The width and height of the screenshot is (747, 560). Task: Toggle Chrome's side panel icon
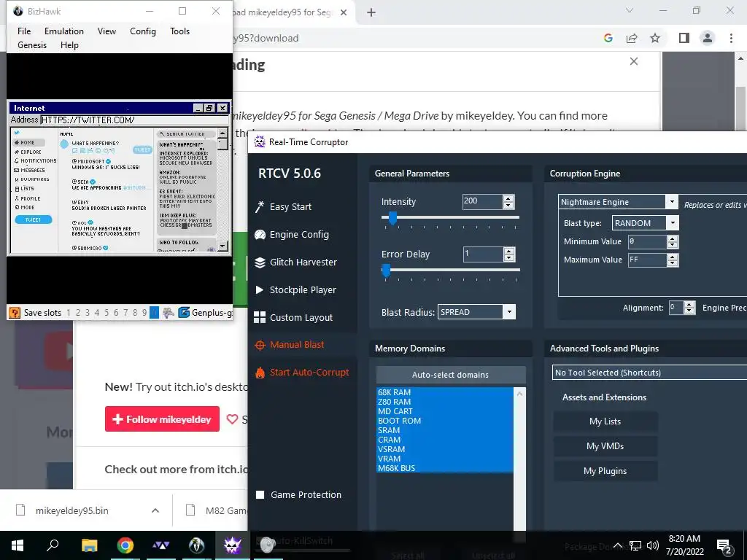tap(684, 38)
